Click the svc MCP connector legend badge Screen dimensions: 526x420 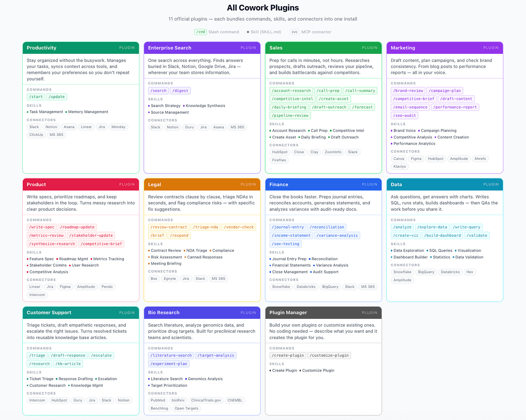(294, 32)
